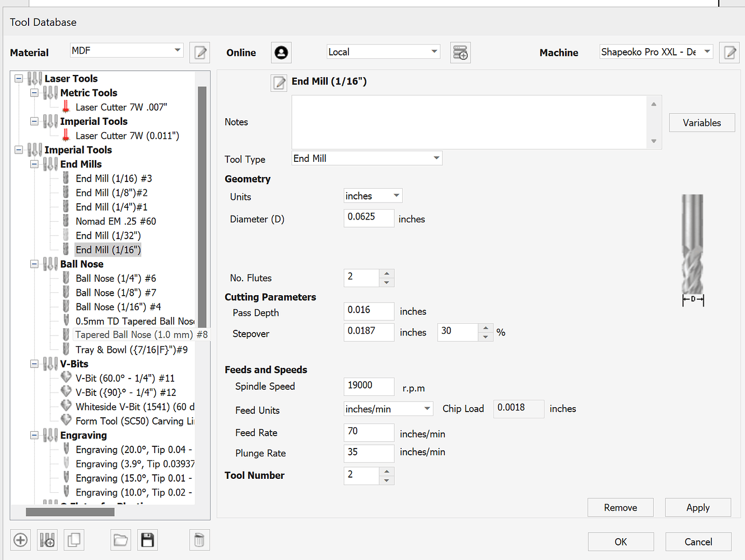Screen dimensions: 745x560
Task: Open the Local database dropdown
Action: 384,52
